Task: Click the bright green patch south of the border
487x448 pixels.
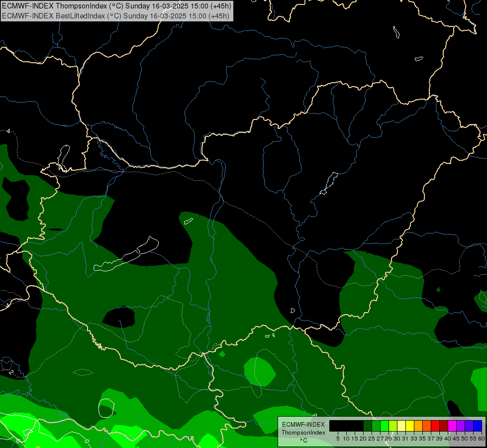Action: click(x=260, y=372)
